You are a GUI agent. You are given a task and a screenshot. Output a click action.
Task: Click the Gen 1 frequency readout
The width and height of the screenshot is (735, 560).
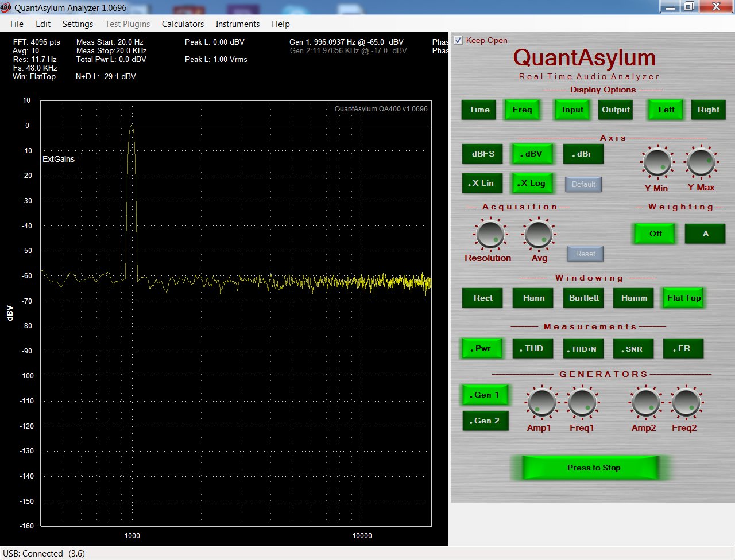click(x=347, y=42)
